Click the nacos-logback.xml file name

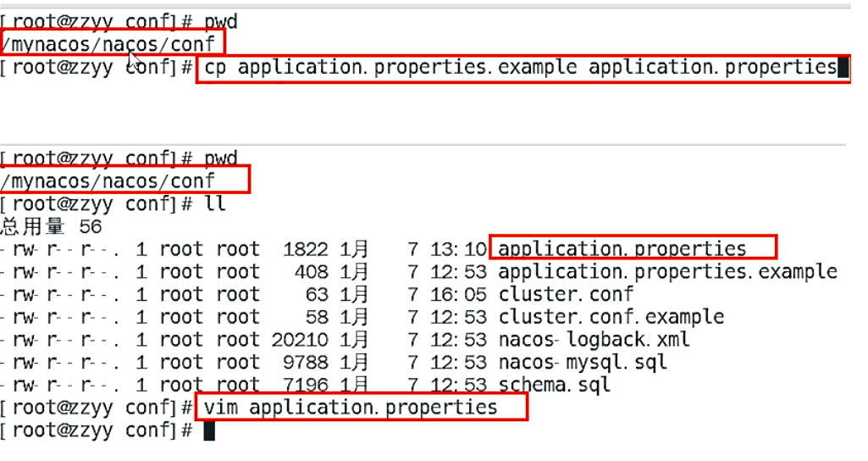594,340
